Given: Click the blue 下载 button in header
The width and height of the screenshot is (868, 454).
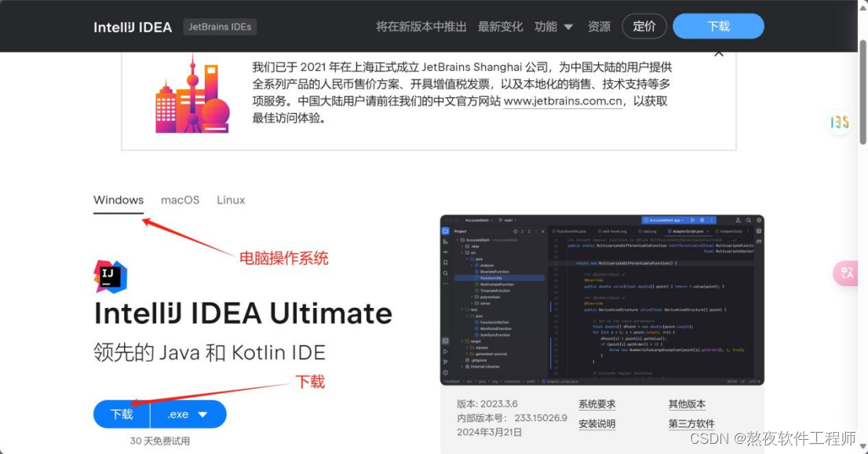Looking at the screenshot, I should coord(719,26).
